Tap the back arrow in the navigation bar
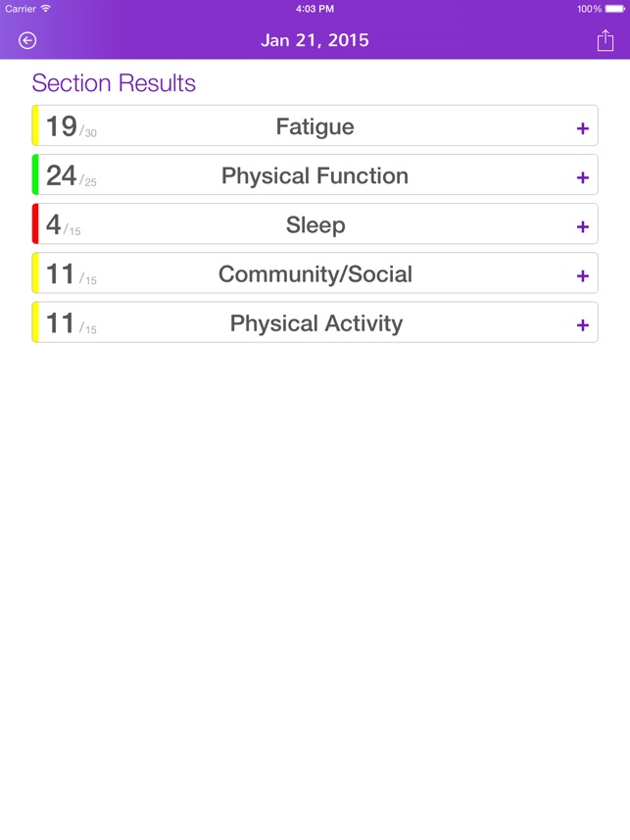Viewport: 630px width, 840px height. pos(28,41)
